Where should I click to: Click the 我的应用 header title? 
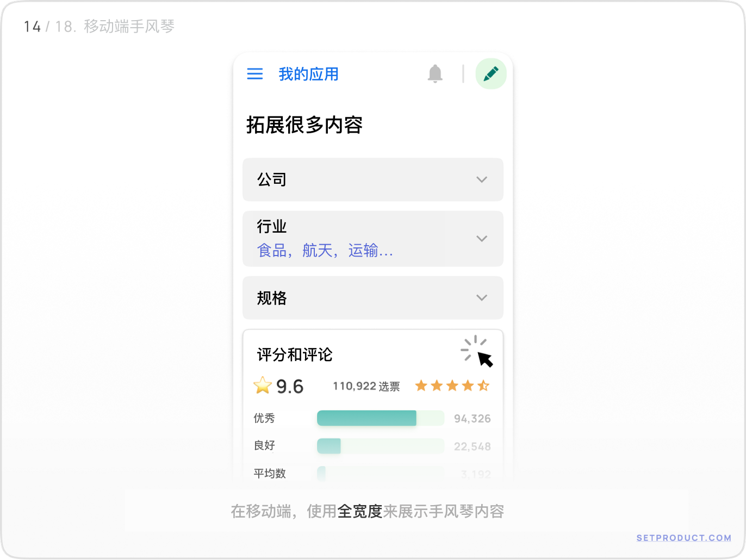[x=308, y=74]
